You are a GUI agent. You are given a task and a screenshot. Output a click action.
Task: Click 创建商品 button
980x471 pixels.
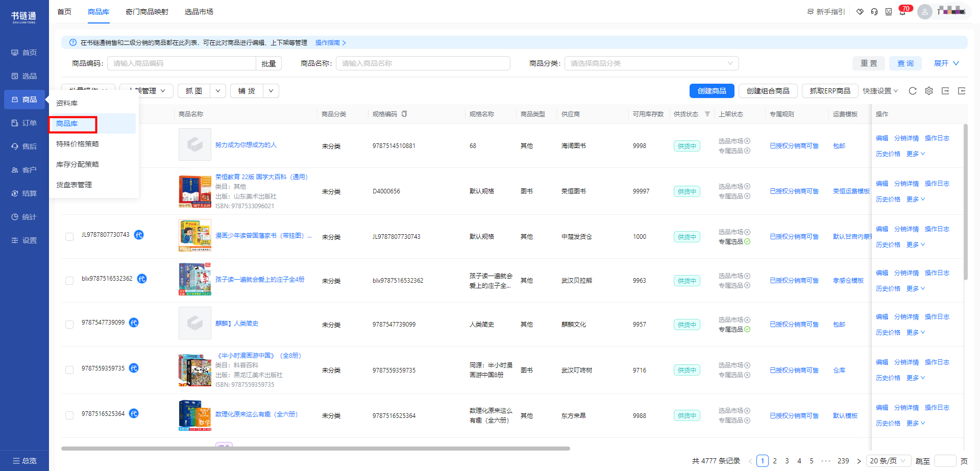712,91
